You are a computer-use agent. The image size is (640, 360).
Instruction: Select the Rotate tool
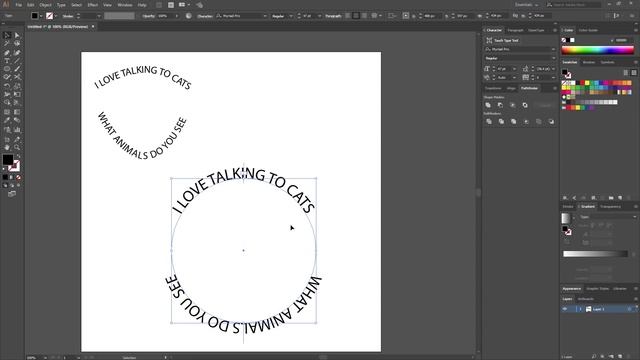[7, 86]
